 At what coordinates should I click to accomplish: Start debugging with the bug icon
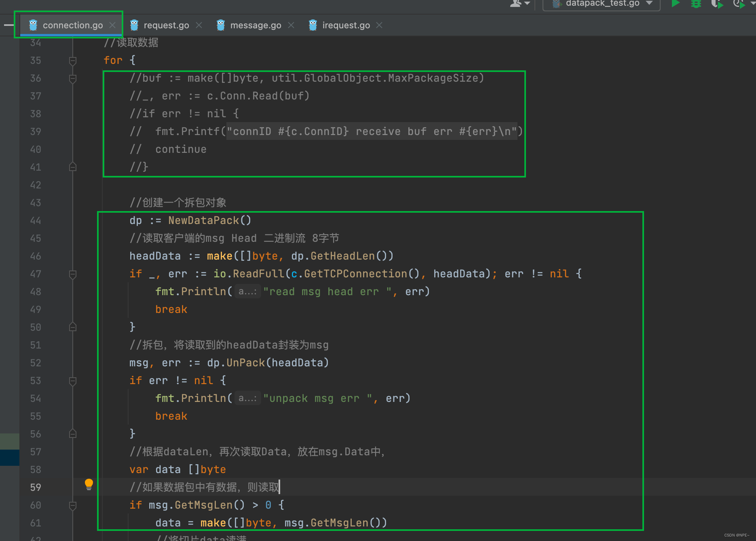696,4
